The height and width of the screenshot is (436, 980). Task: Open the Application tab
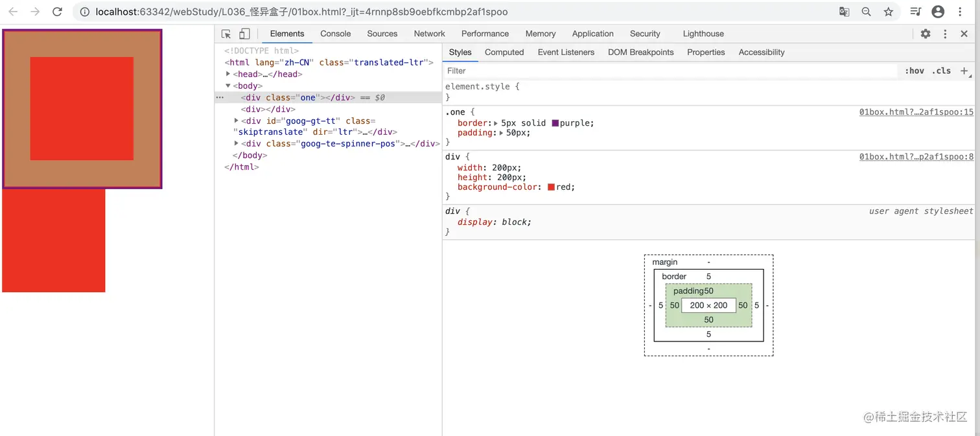pos(592,34)
